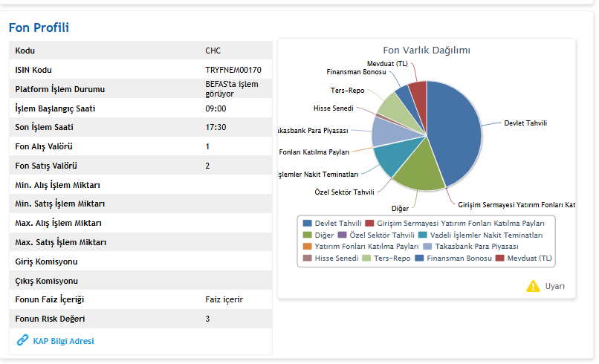Click the Fon Varlık Dağılımı chart title
This screenshot has width=599, height=364.
pos(426,51)
